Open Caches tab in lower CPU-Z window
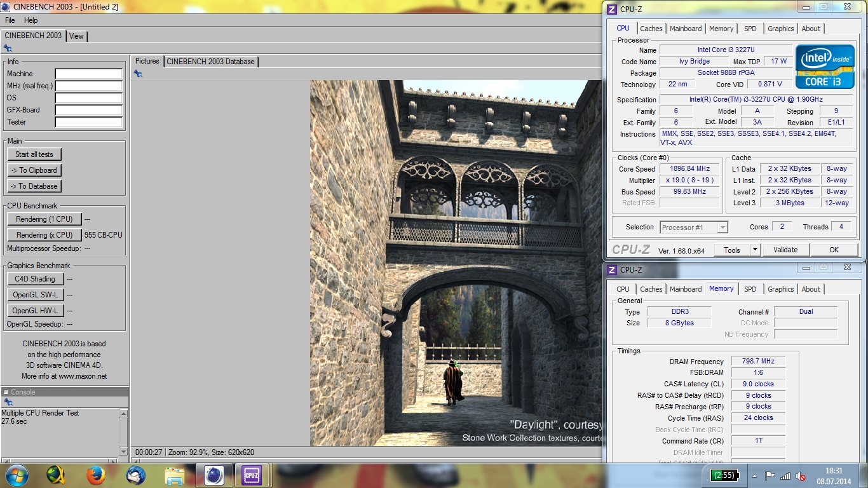 [651, 289]
